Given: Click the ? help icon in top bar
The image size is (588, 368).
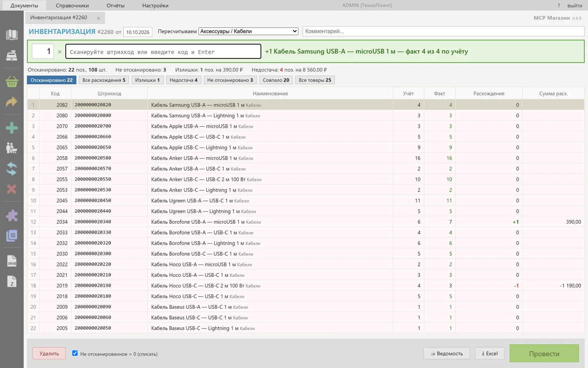Looking at the screenshot, I should (559, 6).
